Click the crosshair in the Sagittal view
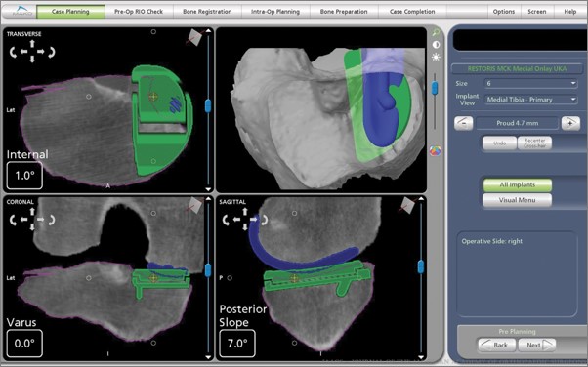The image size is (588, 367). coord(294,278)
